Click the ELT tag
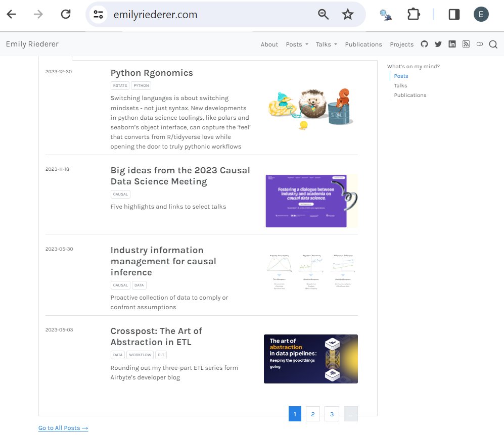Image resolution: width=504 pixels, height=435 pixels. [x=161, y=355]
